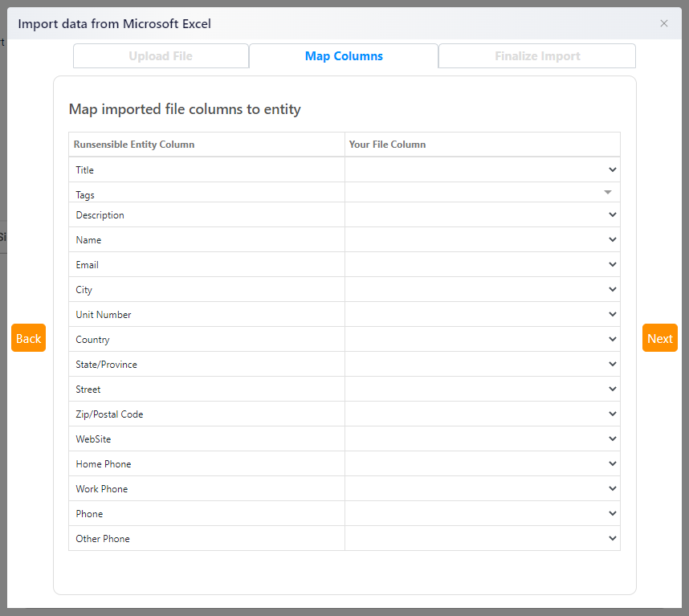Click the 'State/Province' entity label
The height and width of the screenshot is (616, 689).
point(106,365)
